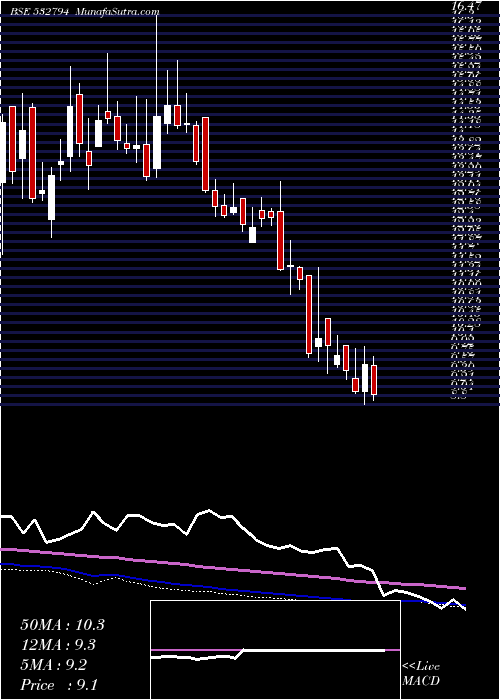
Task: Select the Price : 9.1 reading
Action: 59,684
